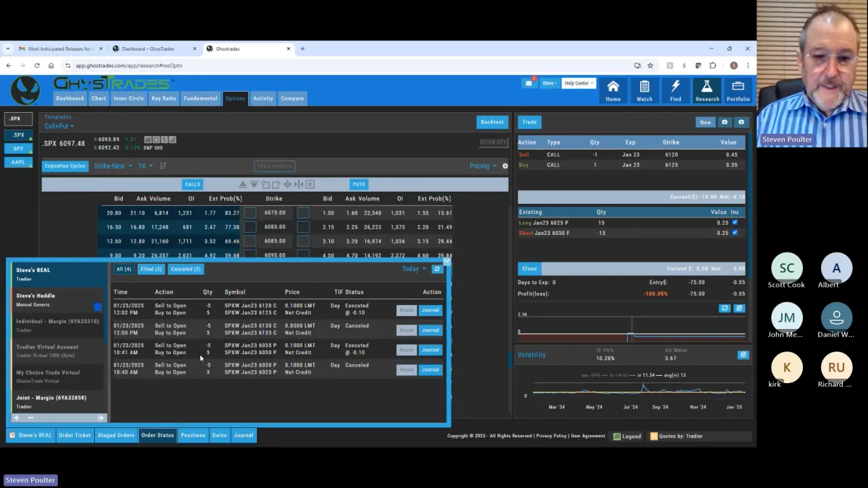This screenshot has width=868, height=488.
Task: Click the Find lightning bolt icon
Action: (x=676, y=91)
